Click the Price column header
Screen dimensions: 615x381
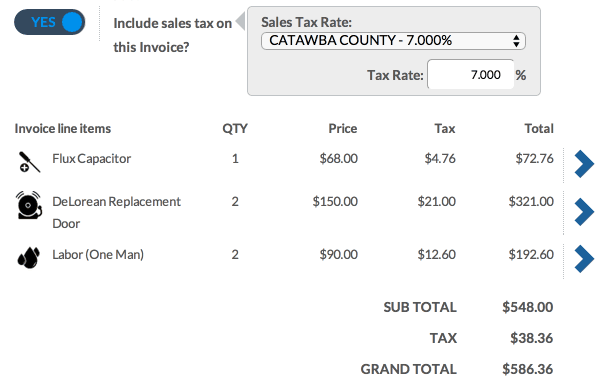[343, 128]
